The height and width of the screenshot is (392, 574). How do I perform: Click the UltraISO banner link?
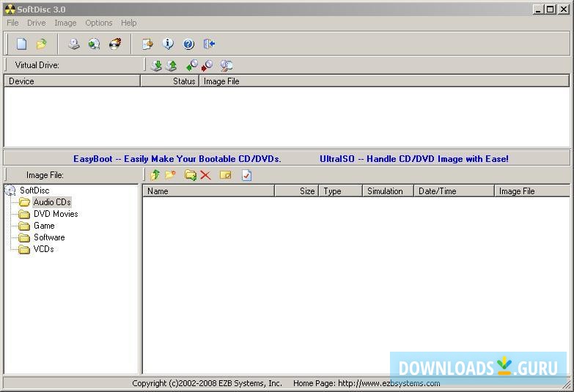pos(414,159)
